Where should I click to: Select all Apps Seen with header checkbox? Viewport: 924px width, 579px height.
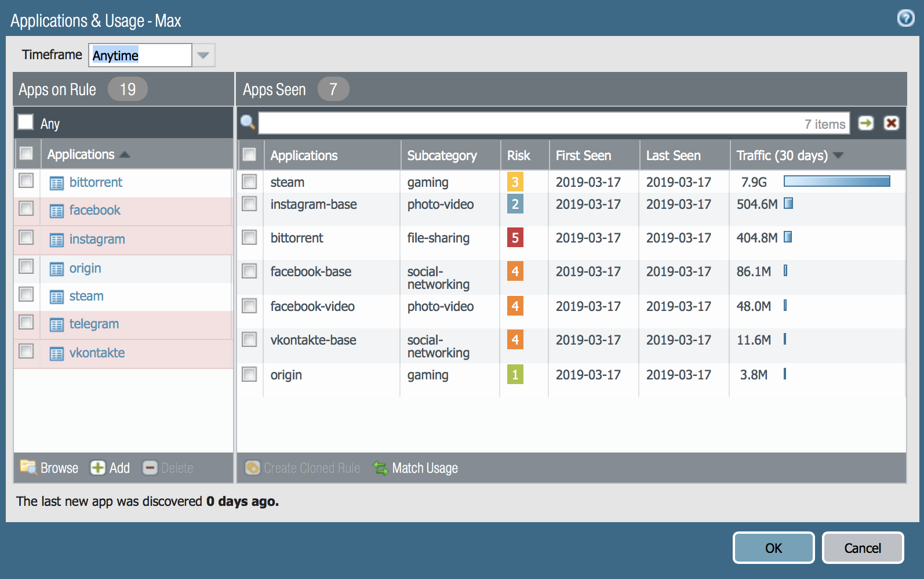249,154
